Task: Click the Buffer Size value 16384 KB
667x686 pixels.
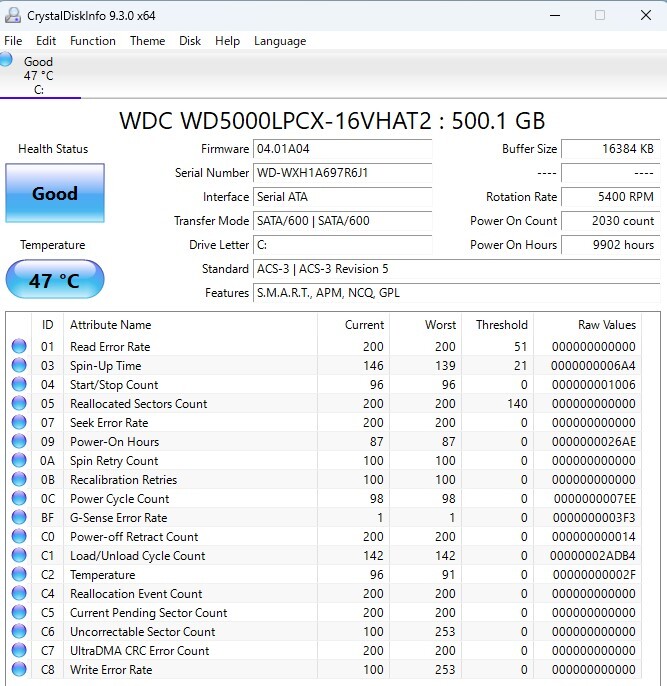Action: 611,149
